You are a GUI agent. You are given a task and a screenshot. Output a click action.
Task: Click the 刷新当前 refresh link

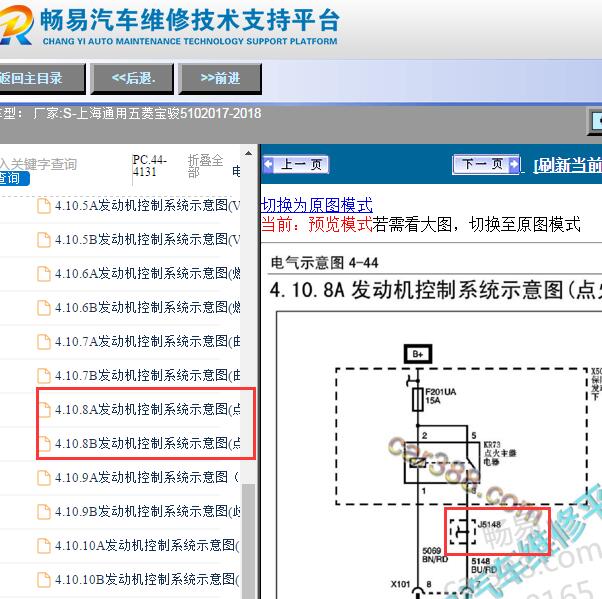click(567, 165)
